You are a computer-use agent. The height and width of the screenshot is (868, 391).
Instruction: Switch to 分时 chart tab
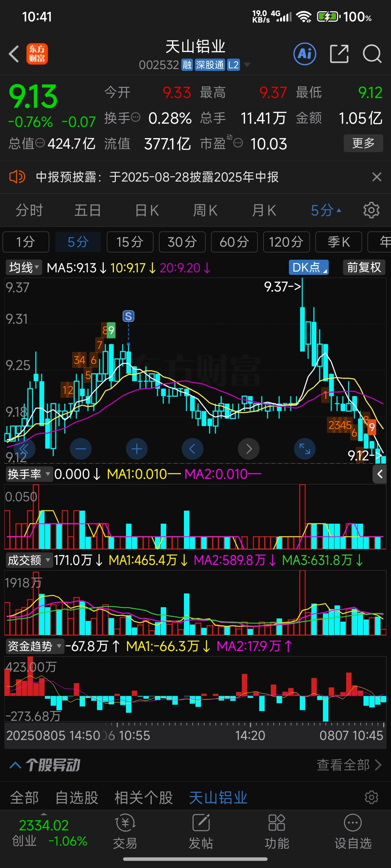click(29, 210)
